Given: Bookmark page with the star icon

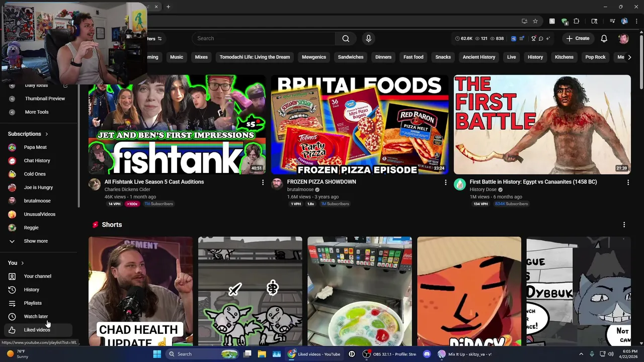Looking at the screenshot, I should (535, 21).
